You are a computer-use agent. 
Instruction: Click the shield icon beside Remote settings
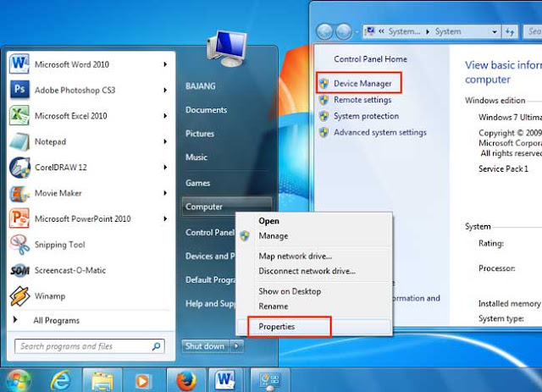pos(324,100)
